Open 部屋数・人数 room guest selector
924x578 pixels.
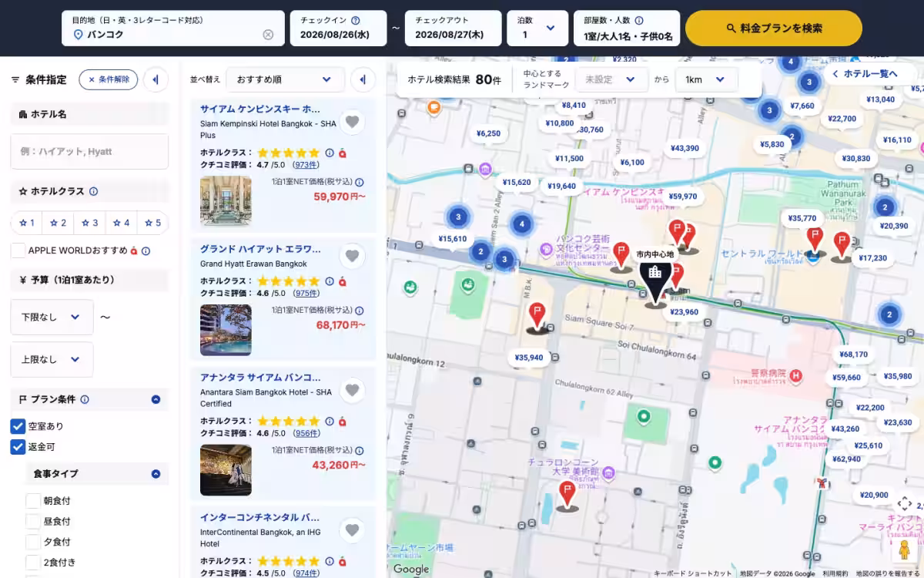click(627, 29)
